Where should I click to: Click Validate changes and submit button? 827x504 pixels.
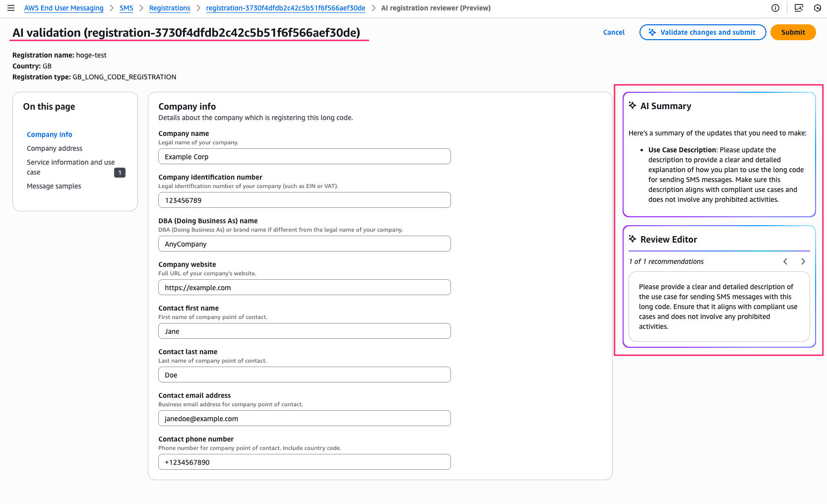pos(702,32)
